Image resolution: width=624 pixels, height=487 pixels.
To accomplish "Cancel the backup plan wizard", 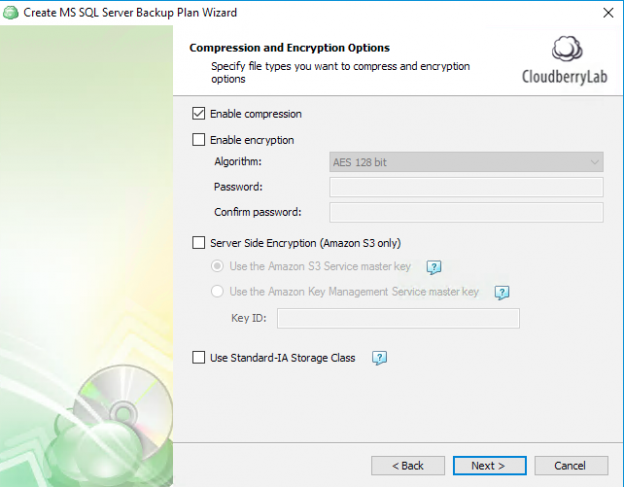I will pos(571,465).
